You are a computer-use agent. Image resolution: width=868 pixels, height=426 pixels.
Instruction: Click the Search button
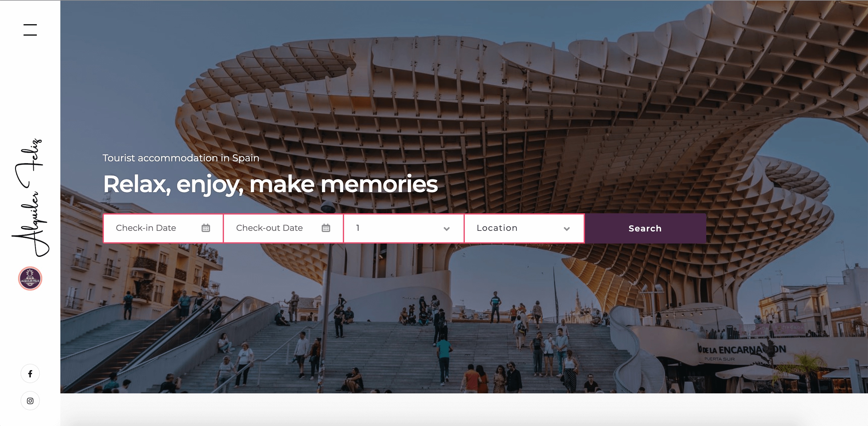pyautogui.click(x=645, y=228)
